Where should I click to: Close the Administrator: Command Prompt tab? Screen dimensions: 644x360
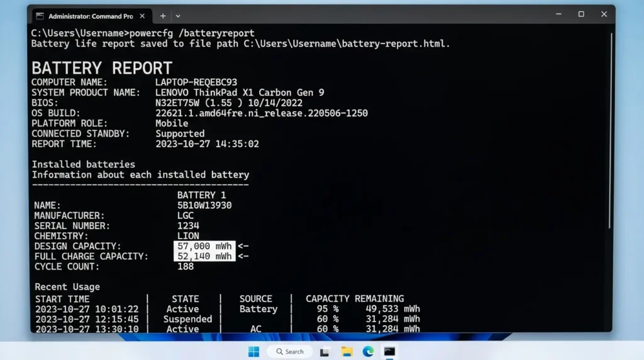[x=142, y=16]
